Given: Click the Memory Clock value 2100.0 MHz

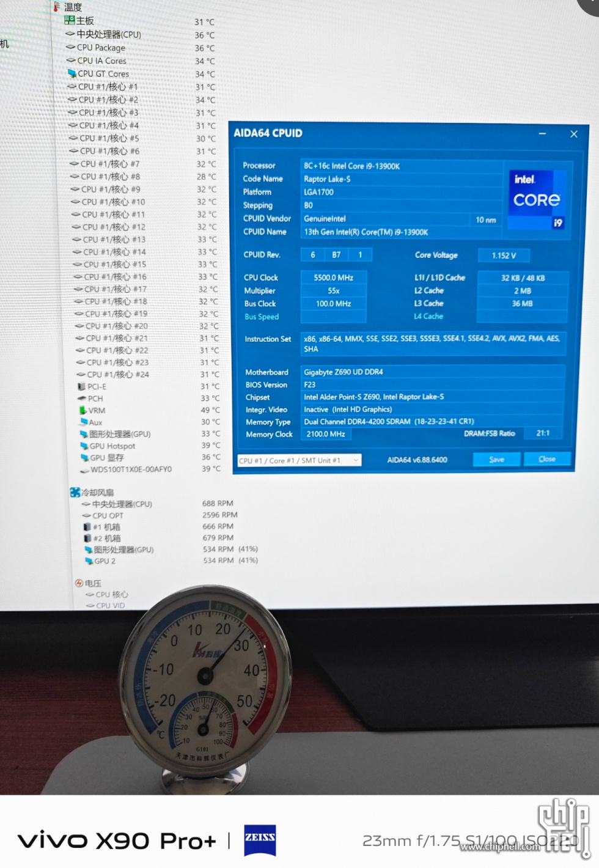Looking at the screenshot, I should point(326,434).
